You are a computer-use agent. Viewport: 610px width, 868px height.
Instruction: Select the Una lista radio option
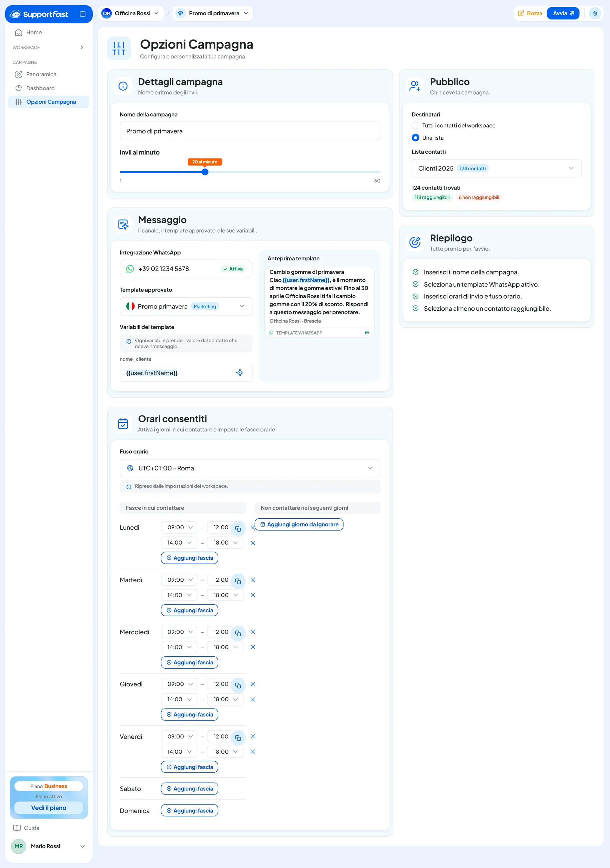coord(416,138)
